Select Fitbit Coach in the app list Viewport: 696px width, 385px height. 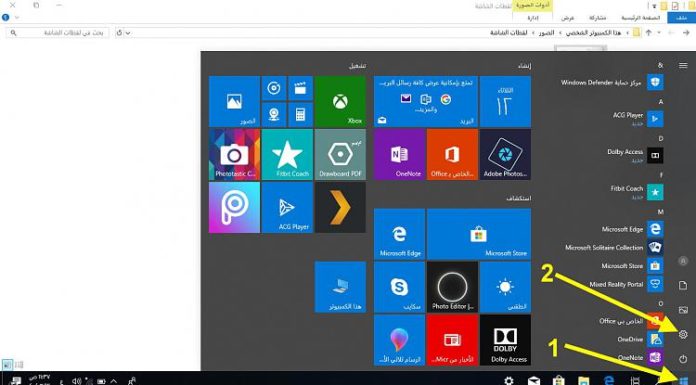(637, 192)
